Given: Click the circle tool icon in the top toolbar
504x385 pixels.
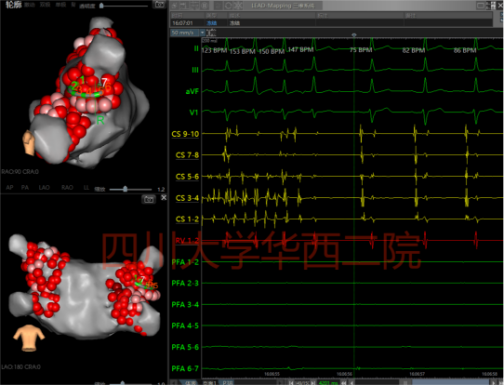Looking at the screenshot, I should coord(228,5).
